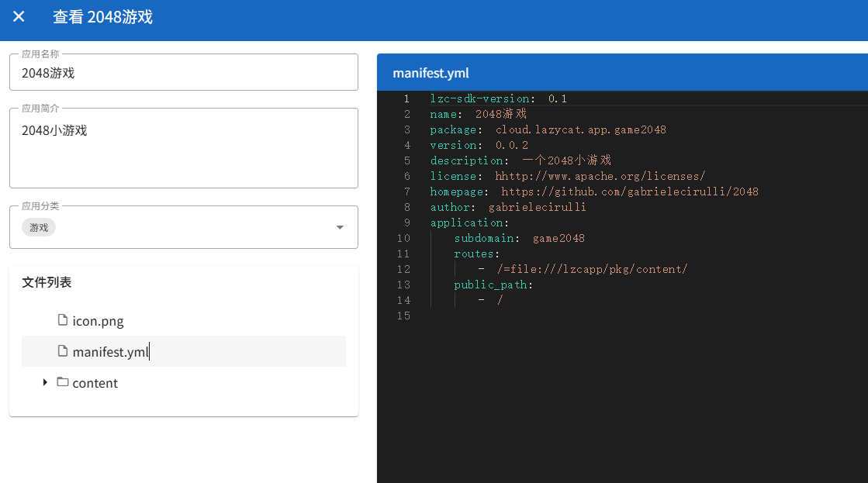Click line number 9 in the gutter
Viewport: 868px width, 483px height.
tap(407, 223)
